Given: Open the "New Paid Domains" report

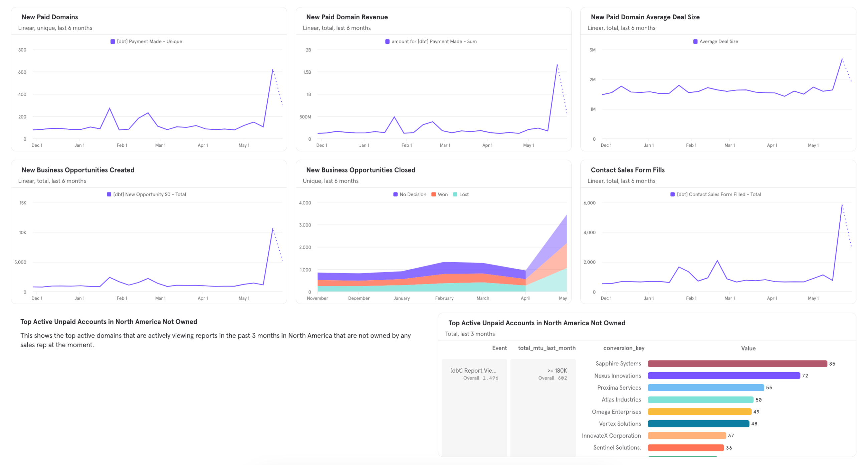Looking at the screenshot, I should pyautogui.click(x=50, y=17).
